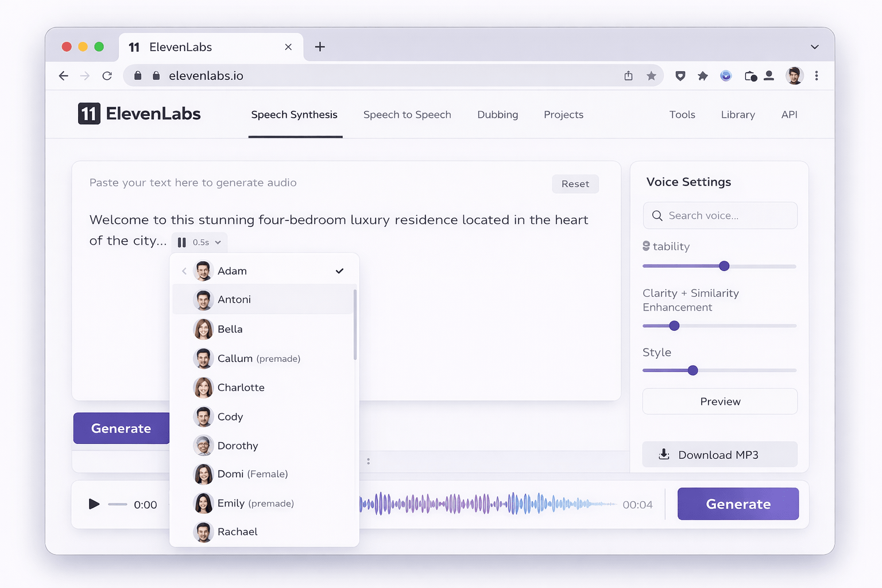
Task: Switch to the Speech to Speech tab
Action: tap(407, 114)
